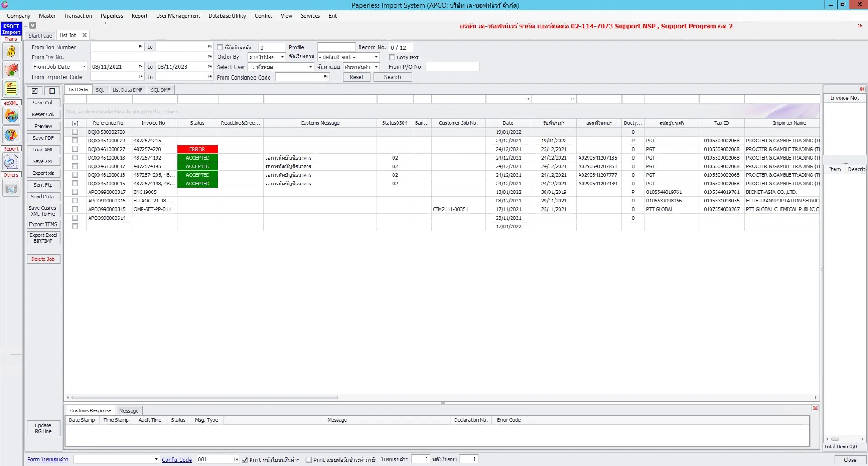Open the red folder icon in sidebar

coord(11,70)
